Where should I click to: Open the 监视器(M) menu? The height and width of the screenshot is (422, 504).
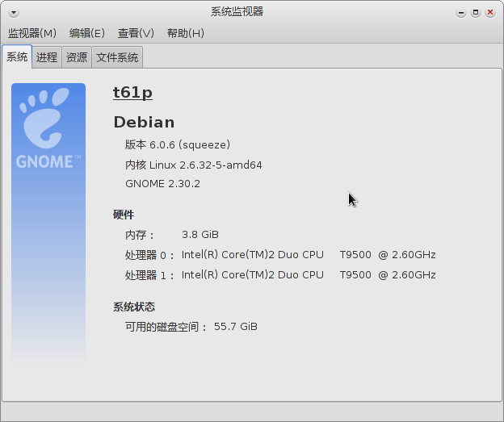pyautogui.click(x=32, y=33)
